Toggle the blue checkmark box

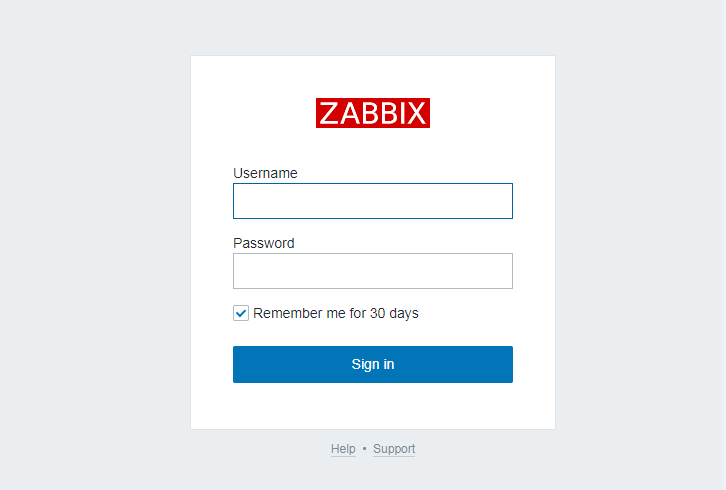[241, 313]
